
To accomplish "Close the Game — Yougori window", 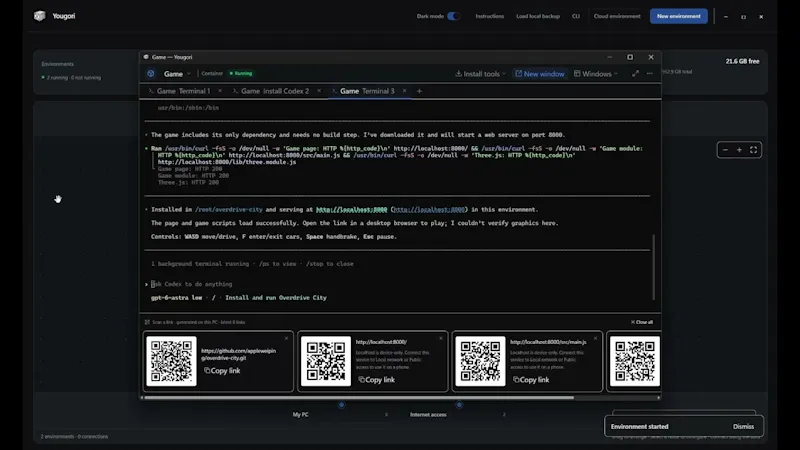I will tap(651, 57).
